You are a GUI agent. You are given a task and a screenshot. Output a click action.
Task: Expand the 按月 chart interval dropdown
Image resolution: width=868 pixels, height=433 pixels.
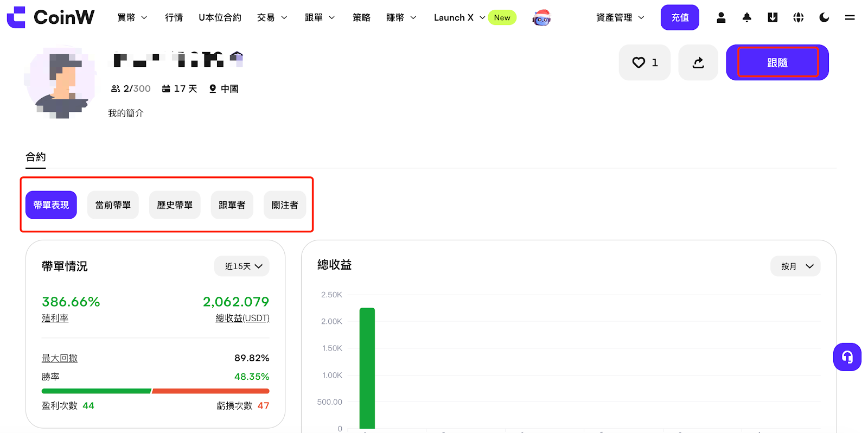pos(795,266)
